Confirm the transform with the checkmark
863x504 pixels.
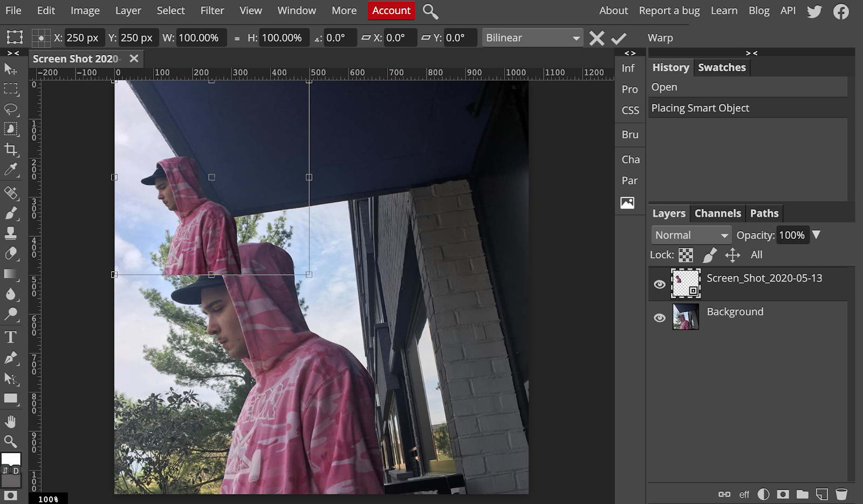[x=619, y=38]
